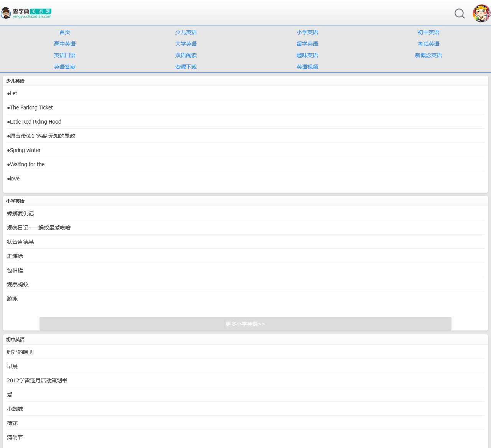
Task: Click the search magnifier icon
Action: [459, 14]
